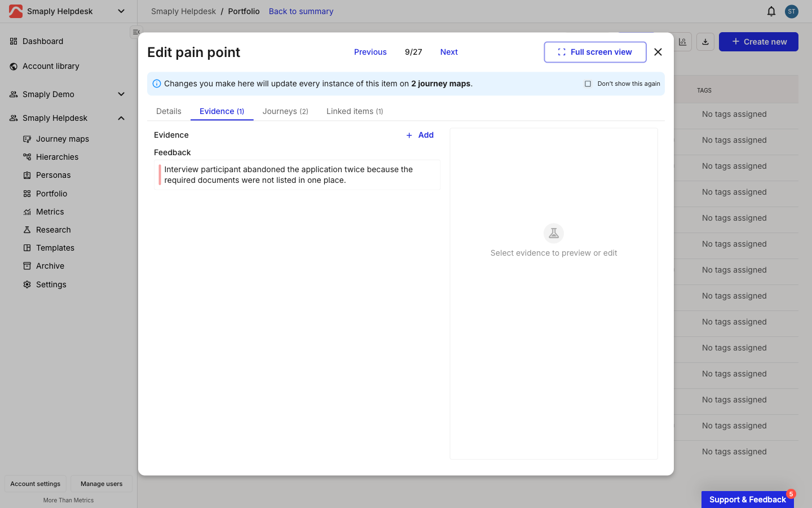This screenshot has width=812, height=508.
Task: Expand the Smaply Helpdesk workspace switcher
Action: point(121,11)
